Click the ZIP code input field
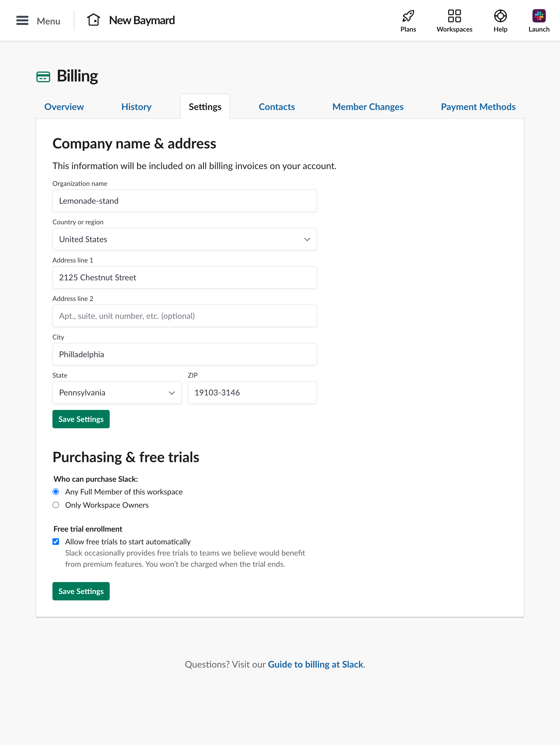Image resolution: width=560 pixels, height=745 pixels. (x=252, y=392)
